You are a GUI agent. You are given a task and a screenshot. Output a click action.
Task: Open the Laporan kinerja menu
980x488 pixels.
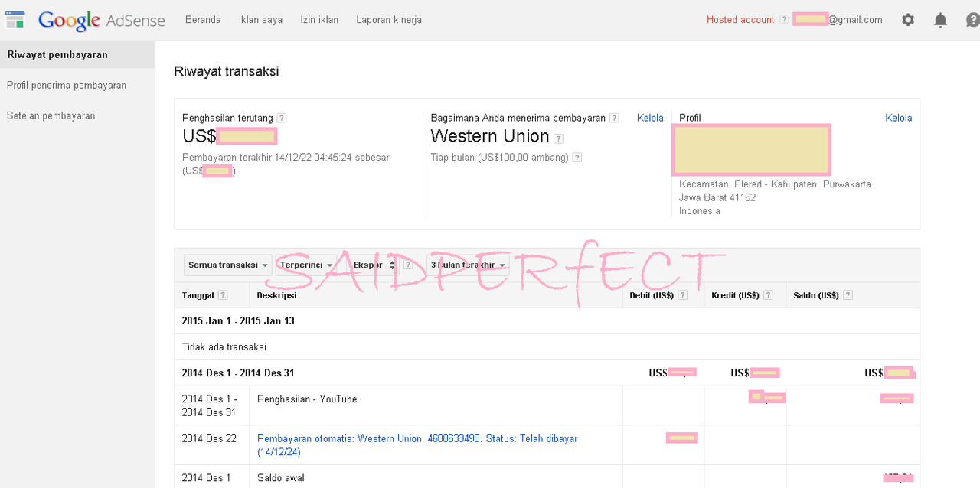click(389, 20)
